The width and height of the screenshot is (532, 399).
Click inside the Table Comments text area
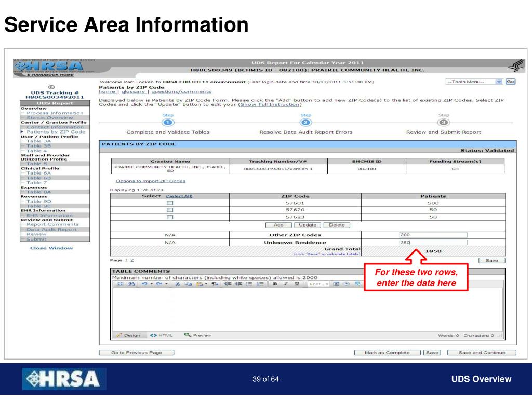point(308,310)
